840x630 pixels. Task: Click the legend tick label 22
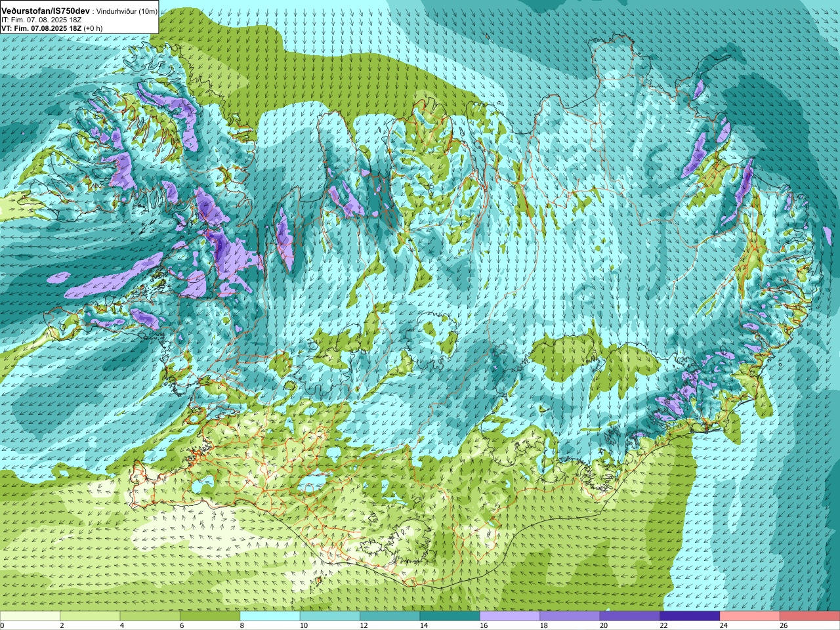coord(664,625)
